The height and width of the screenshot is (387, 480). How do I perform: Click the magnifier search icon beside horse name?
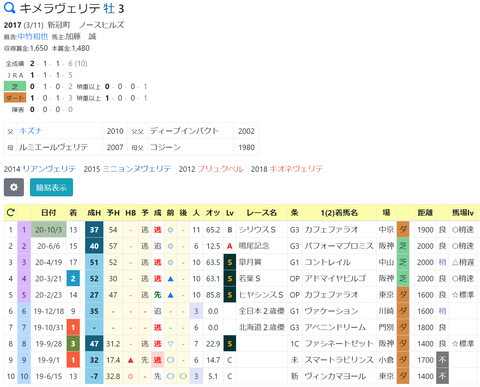(10, 8)
